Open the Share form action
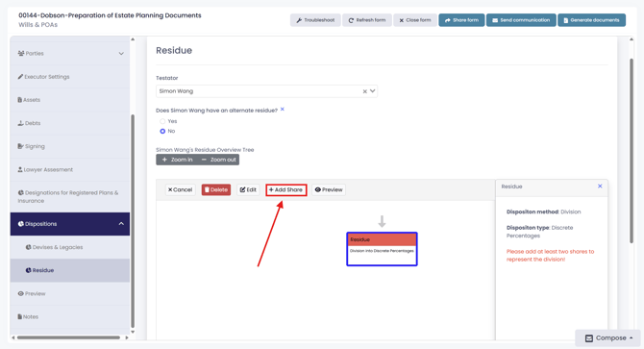 (x=461, y=20)
